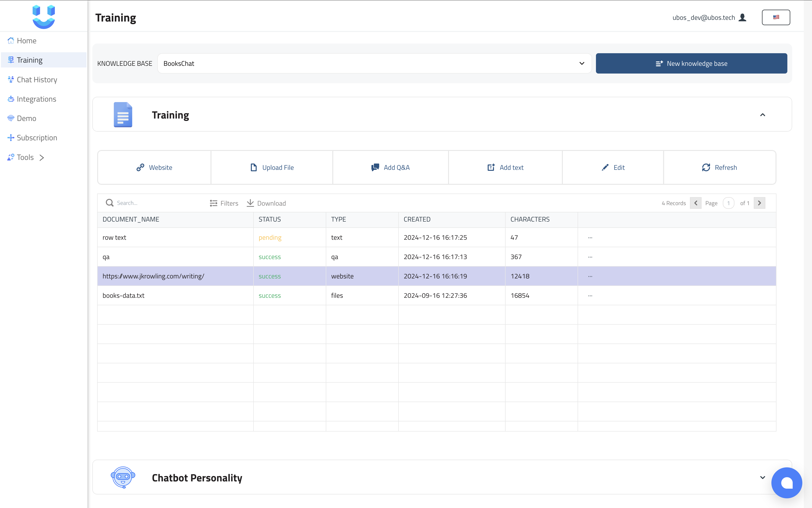812x508 pixels.
Task: Click New knowledge base button
Action: pos(691,63)
